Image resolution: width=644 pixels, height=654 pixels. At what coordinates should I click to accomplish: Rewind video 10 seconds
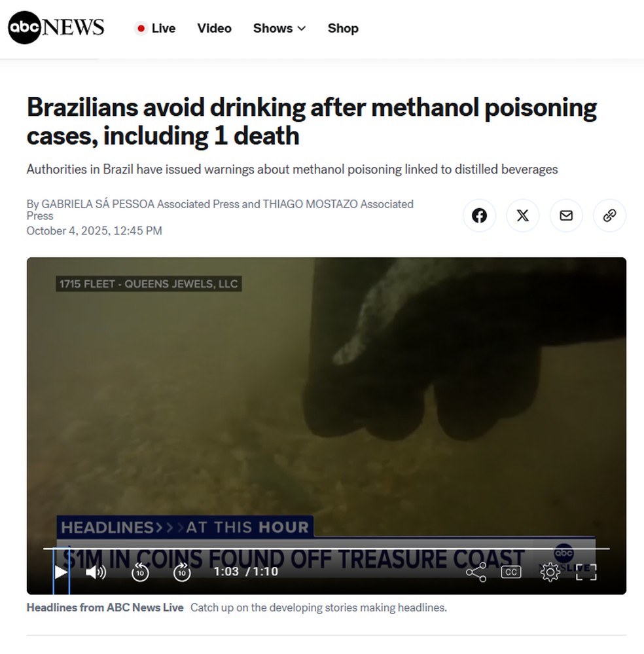point(139,572)
